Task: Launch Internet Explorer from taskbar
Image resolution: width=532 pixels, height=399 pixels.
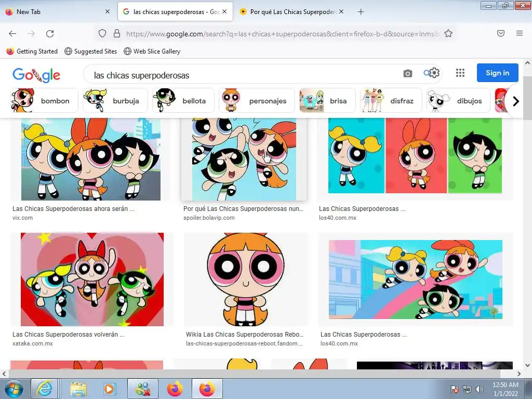Action: pyautogui.click(x=44, y=389)
